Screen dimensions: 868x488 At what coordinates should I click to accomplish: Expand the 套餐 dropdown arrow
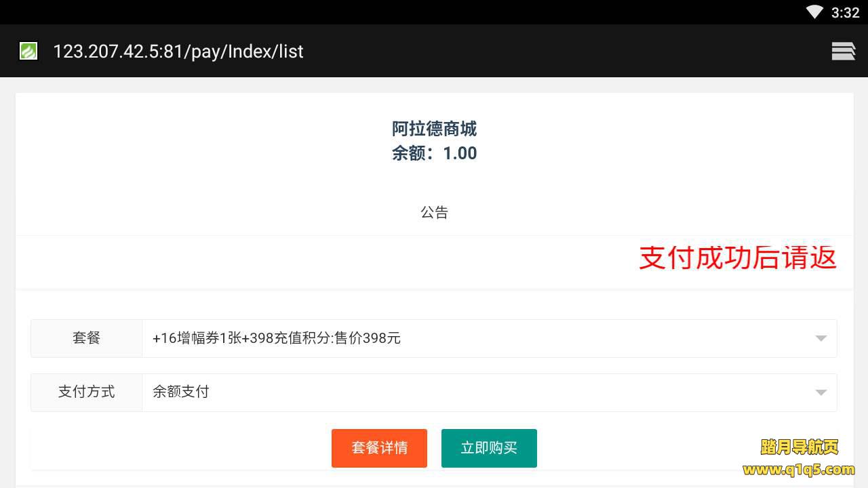tap(821, 338)
